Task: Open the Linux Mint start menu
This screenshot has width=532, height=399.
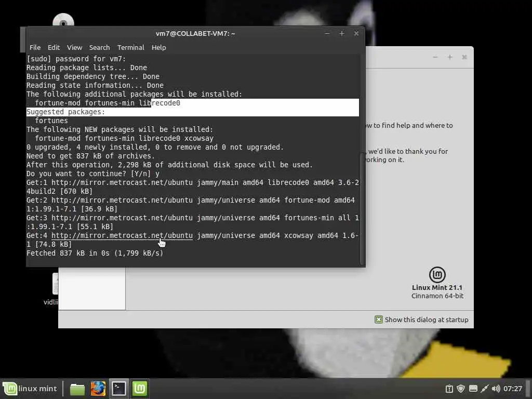Action: pyautogui.click(x=30, y=389)
